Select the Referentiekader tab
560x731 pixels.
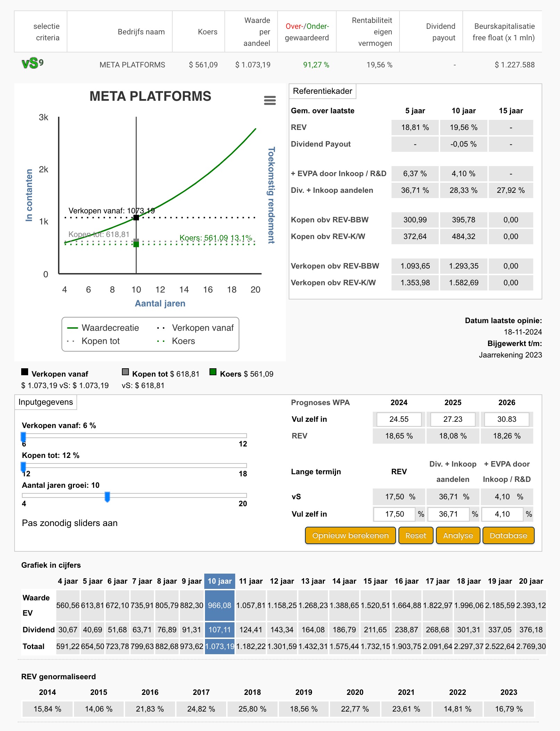point(322,91)
